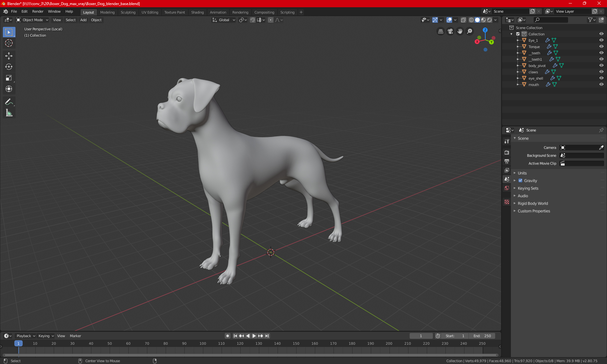Open the Keying dropdown in timeline
This screenshot has height=364, width=607.
pyautogui.click(x=46, y=336)
